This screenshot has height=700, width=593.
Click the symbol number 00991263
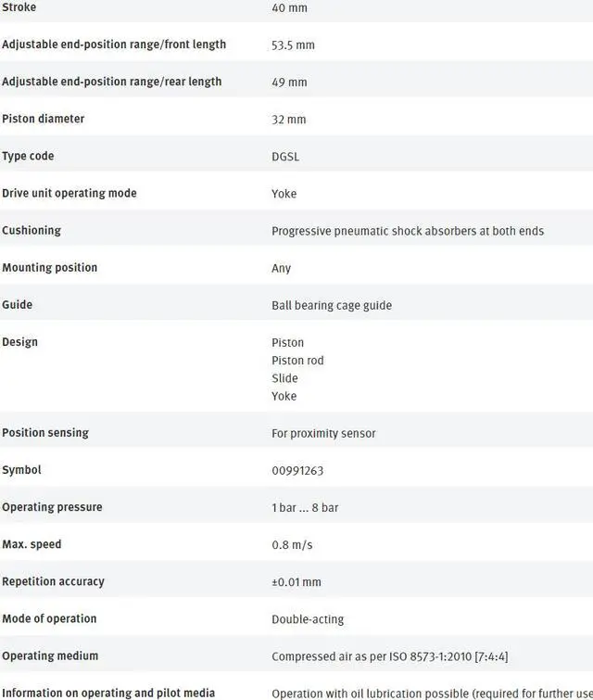pyautogui.click(x=297, y=470)
